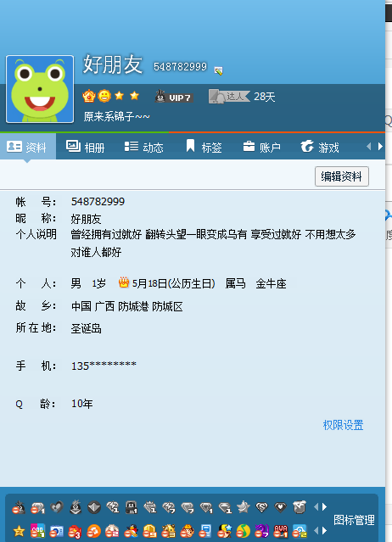
Task: Click the VIP7 membership badge
Action: pos(174,97)
